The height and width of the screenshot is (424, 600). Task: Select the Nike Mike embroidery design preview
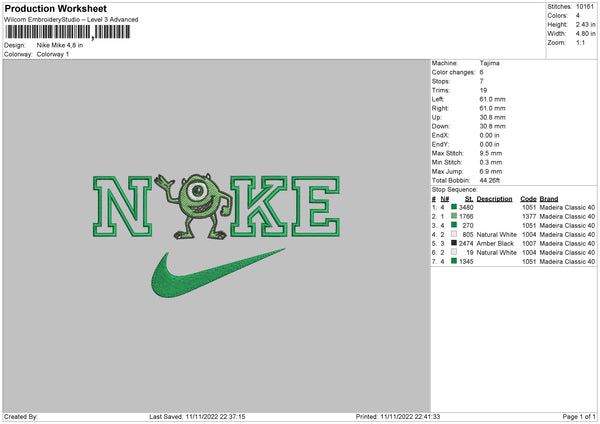pos(216,235)
